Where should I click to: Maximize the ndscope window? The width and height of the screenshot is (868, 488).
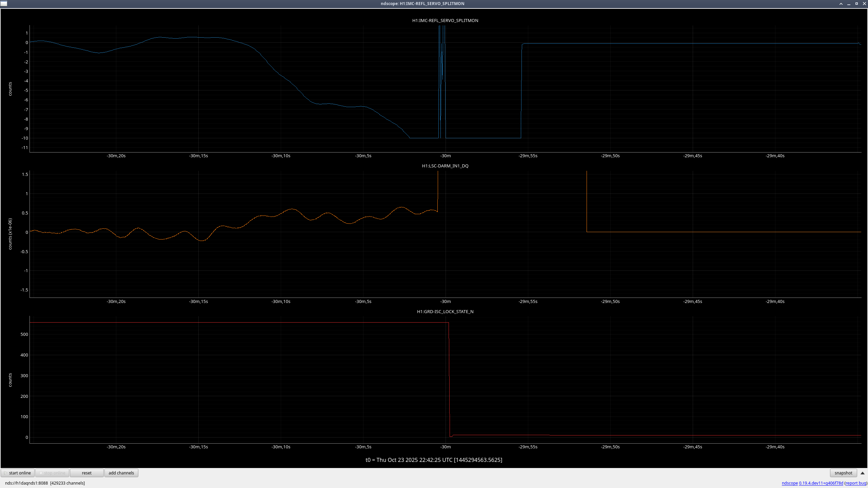point(856,4)
